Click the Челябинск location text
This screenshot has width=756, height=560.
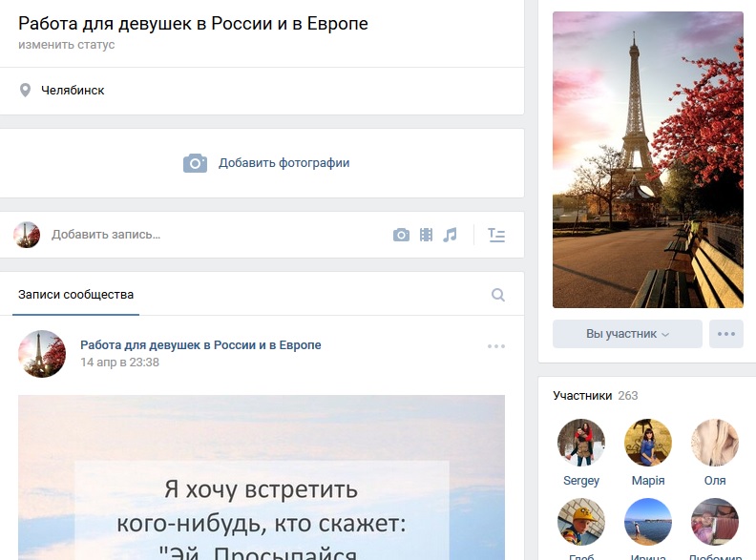(73, 90)
